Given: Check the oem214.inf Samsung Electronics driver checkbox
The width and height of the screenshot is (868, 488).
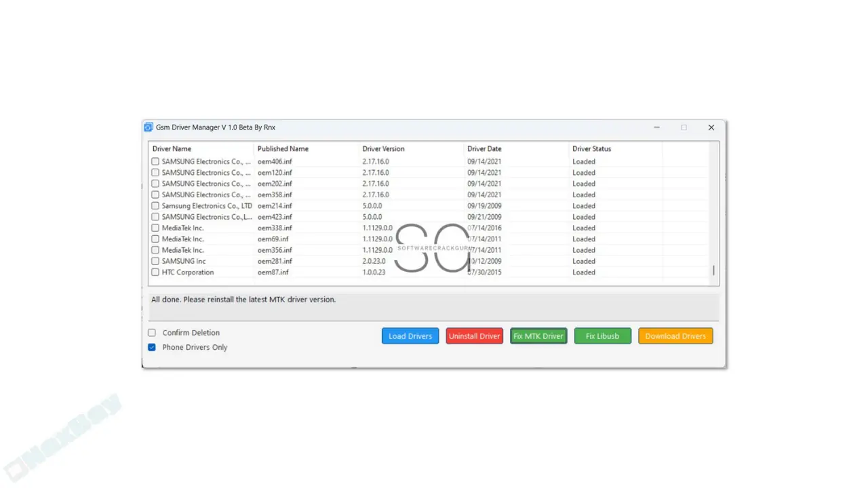Looking at the screenshot, I should point(155,205).
